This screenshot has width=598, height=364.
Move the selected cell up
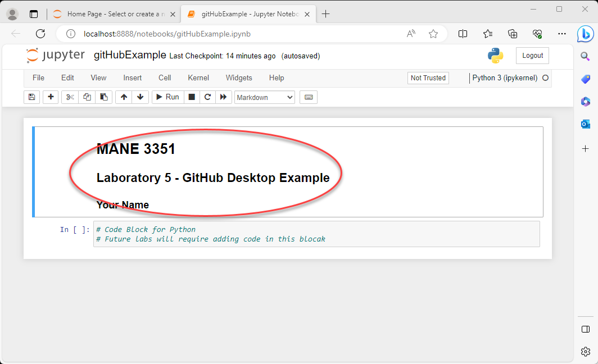124,97
